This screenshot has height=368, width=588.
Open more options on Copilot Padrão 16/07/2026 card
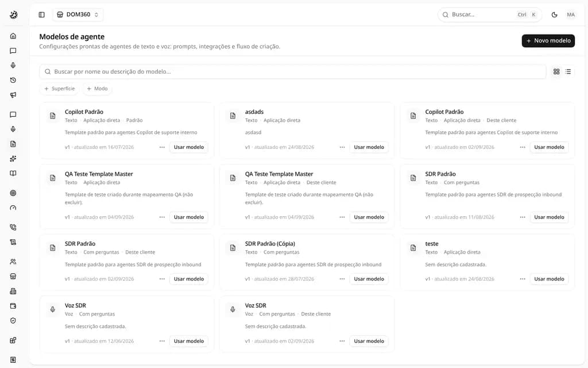coord(162,147)
